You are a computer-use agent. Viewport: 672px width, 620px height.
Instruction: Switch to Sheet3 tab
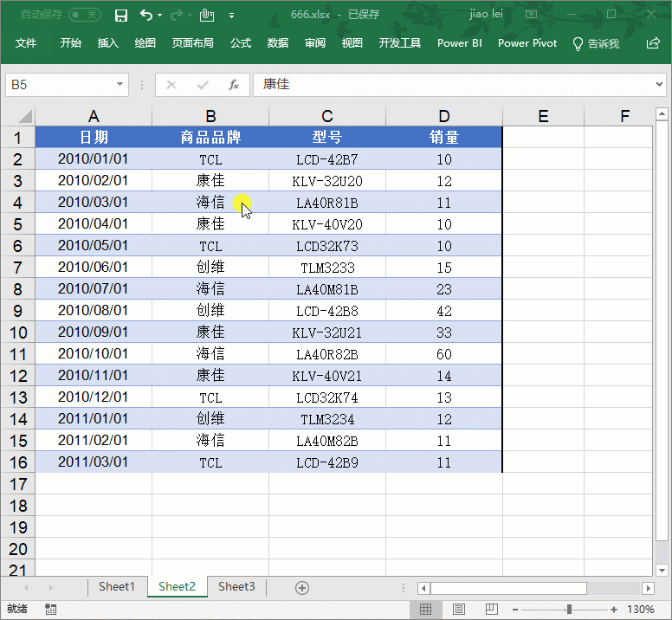pos(236,586)
